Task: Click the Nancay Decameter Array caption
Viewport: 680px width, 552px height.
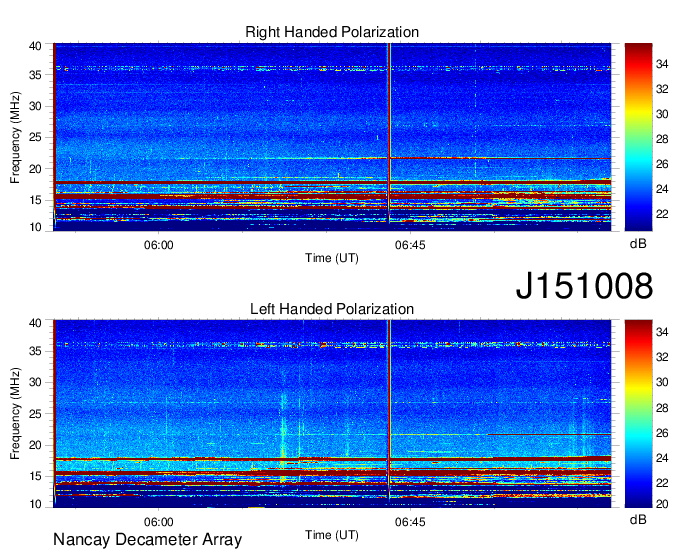Action: (147, 539)
